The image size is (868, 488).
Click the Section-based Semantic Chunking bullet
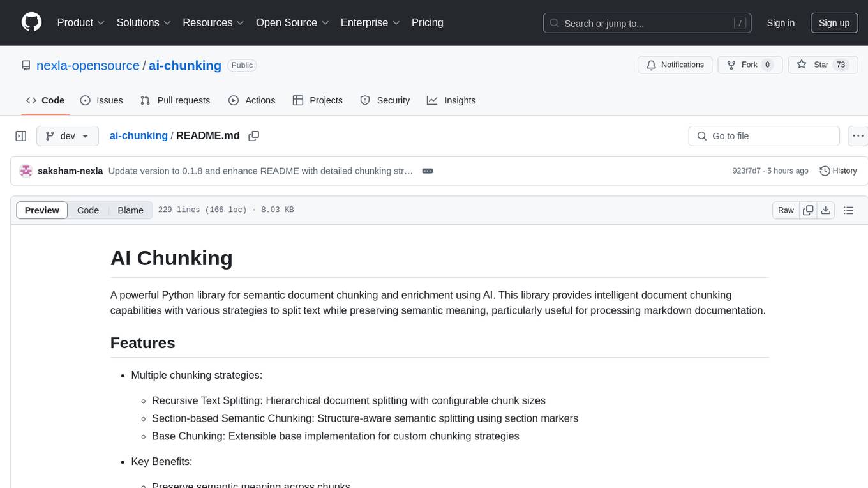click(x=365, y=418)
